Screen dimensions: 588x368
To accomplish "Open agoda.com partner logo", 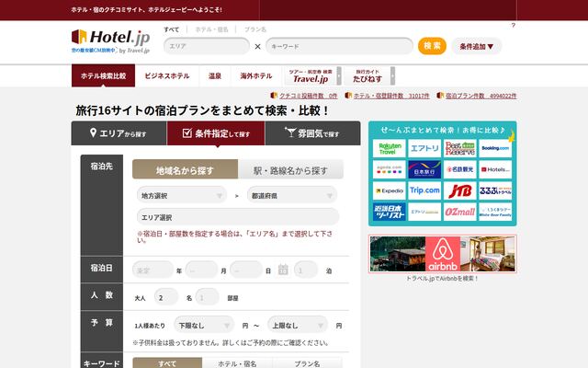I will (390, 169).
